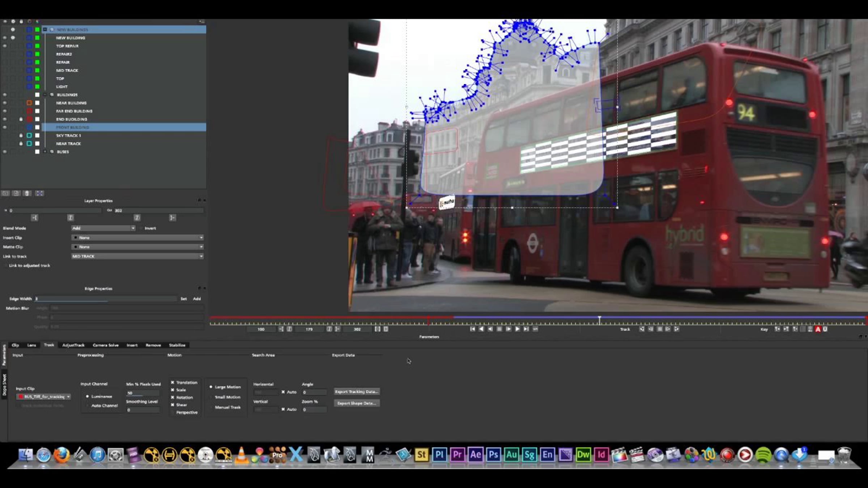Click the track backward button

coord(642,329)
